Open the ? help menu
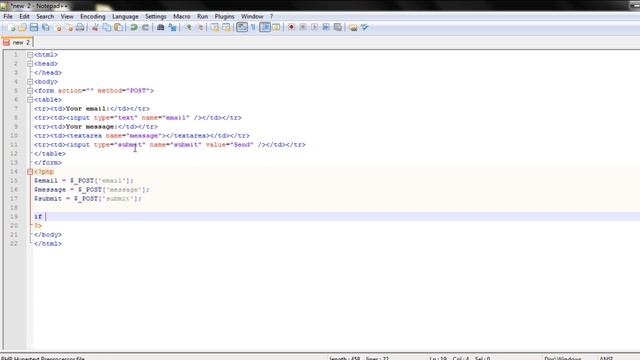The height and width of the screenshot is (360, 640). (x=271, y=16)
